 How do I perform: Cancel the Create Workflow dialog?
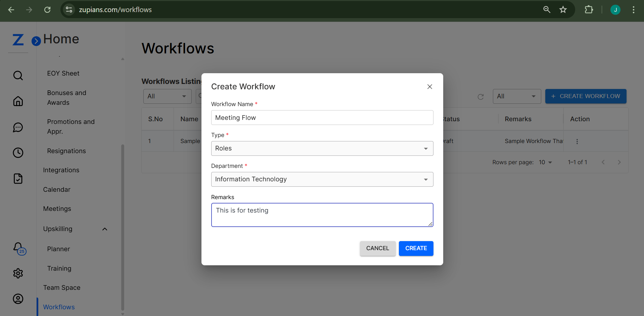377,249
